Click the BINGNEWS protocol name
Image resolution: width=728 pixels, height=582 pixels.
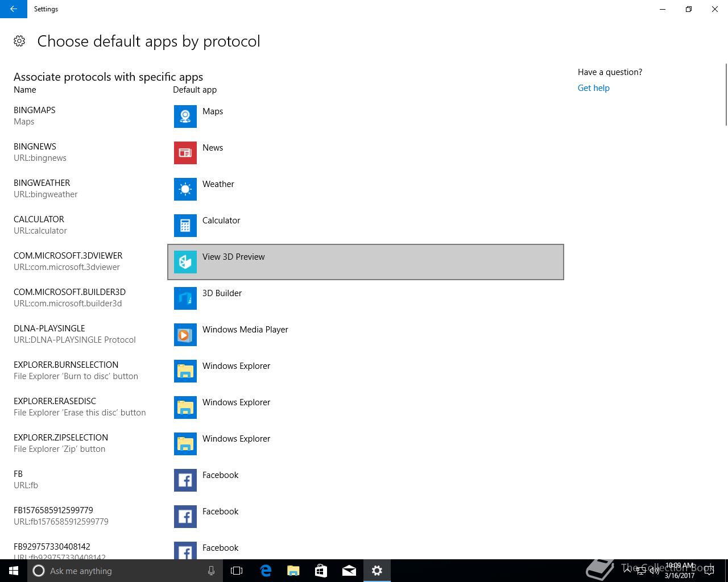(35, 147)
